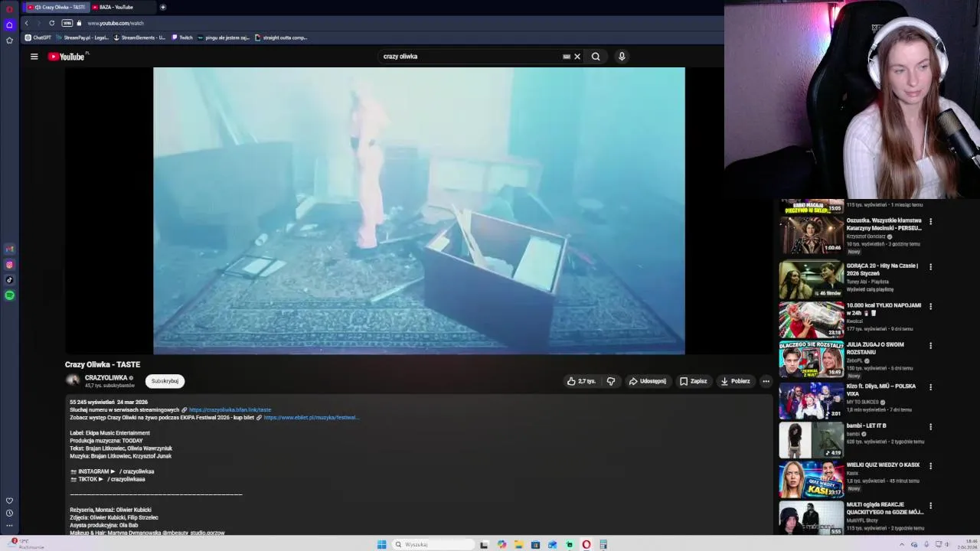
Task: Open bambi - LET IT B title
Action: tap(866, 425)
